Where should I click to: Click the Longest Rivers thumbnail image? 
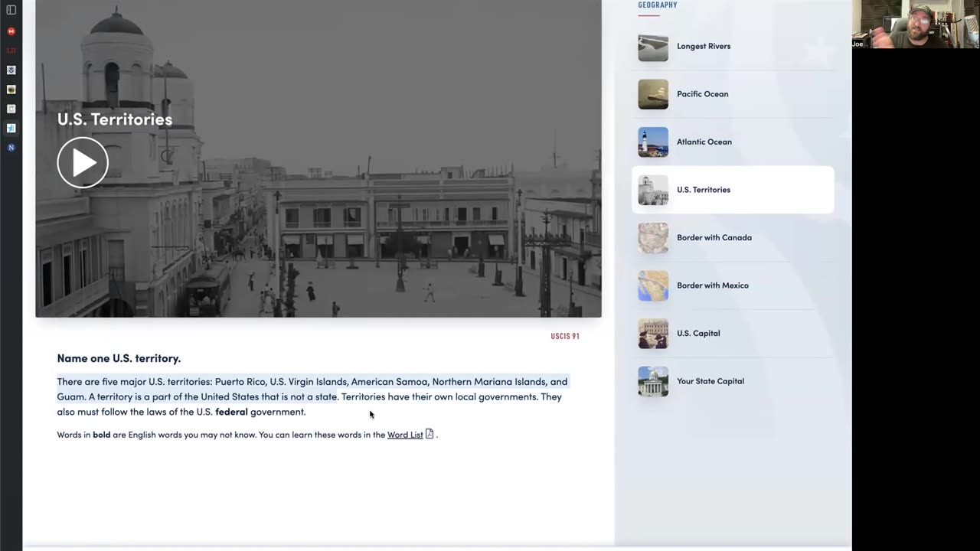tap(653, 46)
